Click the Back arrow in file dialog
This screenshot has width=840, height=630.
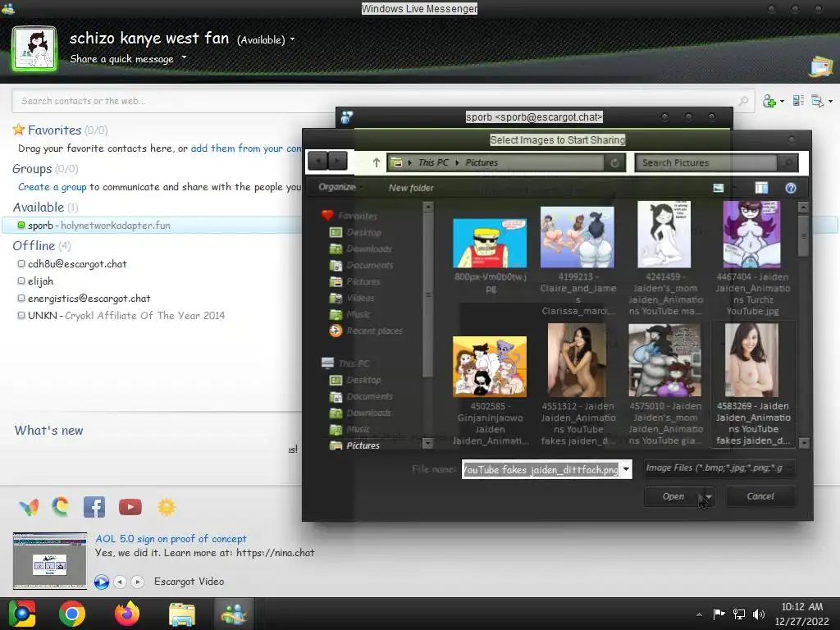pos(317,161)
